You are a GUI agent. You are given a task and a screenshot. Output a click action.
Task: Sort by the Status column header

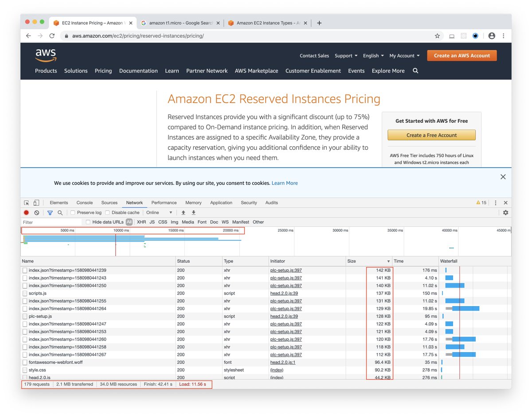coord(199,261)
